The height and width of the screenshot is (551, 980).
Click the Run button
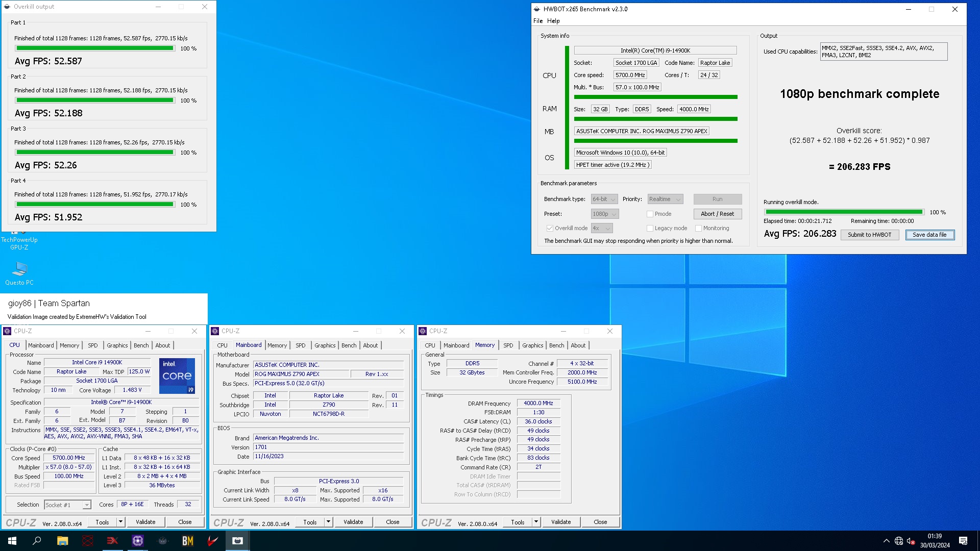(x=717, y=199)
